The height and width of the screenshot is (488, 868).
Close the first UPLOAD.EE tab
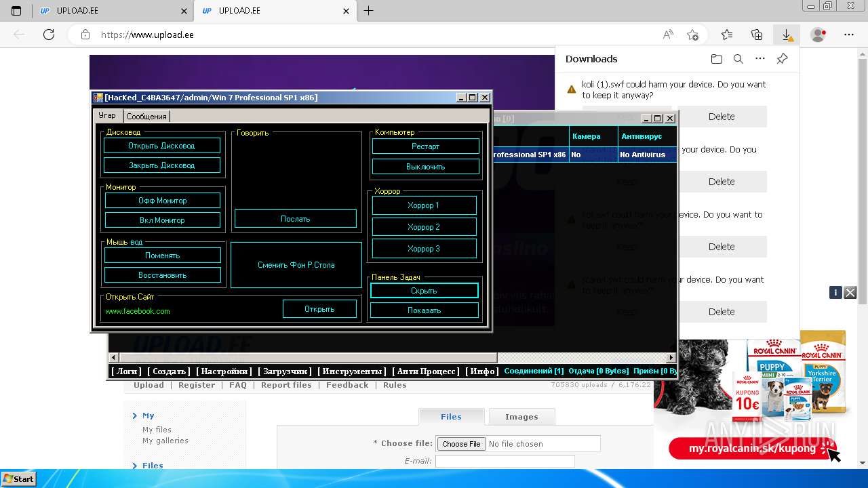(x=184, y=11)
